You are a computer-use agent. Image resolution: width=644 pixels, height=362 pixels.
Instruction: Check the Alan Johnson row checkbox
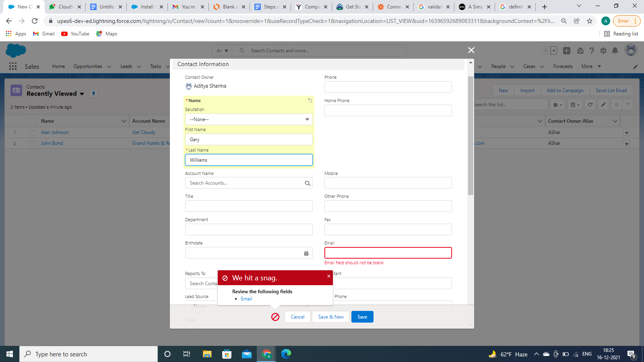tap(32, 132)
